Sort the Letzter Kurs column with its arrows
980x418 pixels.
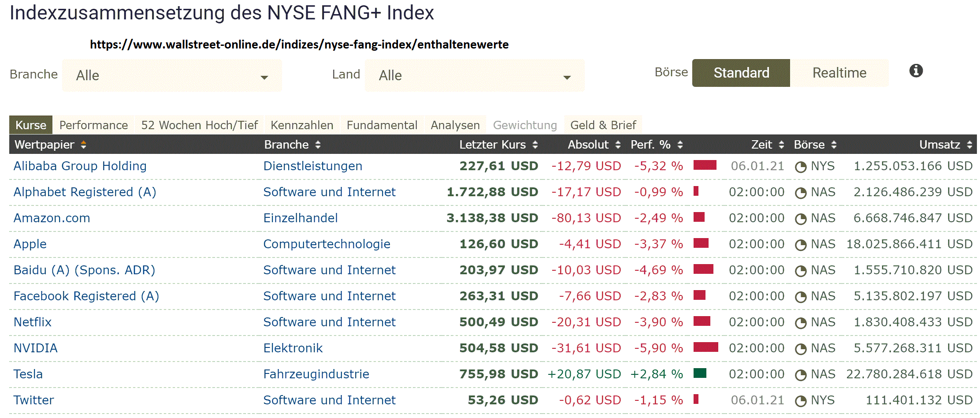[535, 145]
